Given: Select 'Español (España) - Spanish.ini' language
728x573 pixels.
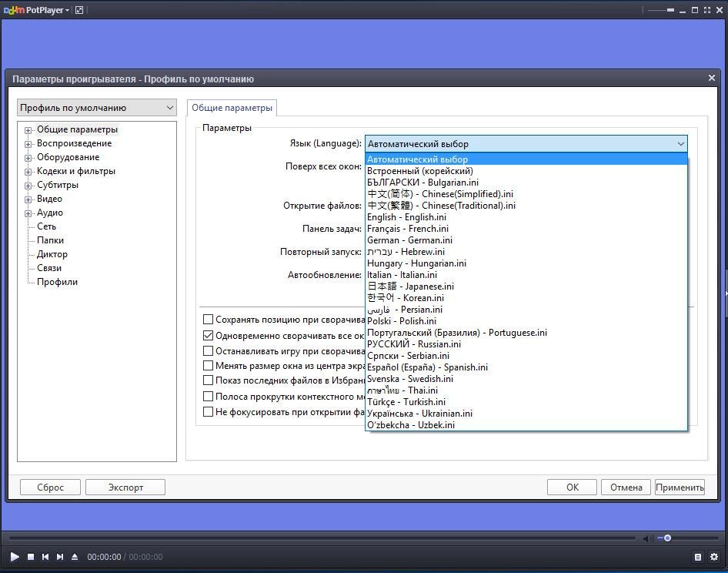Looking at the screenshot, I should coord(526,367).
